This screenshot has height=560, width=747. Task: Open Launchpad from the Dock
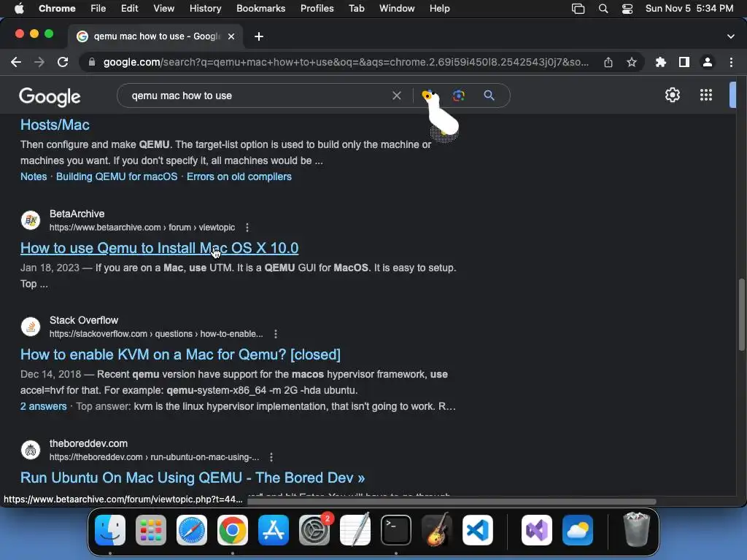click(151, 530)
